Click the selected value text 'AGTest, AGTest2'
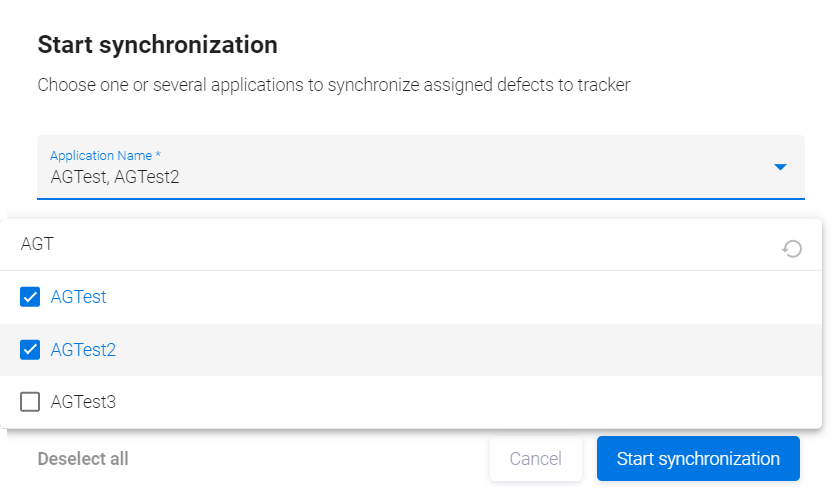 coord(115,178)
